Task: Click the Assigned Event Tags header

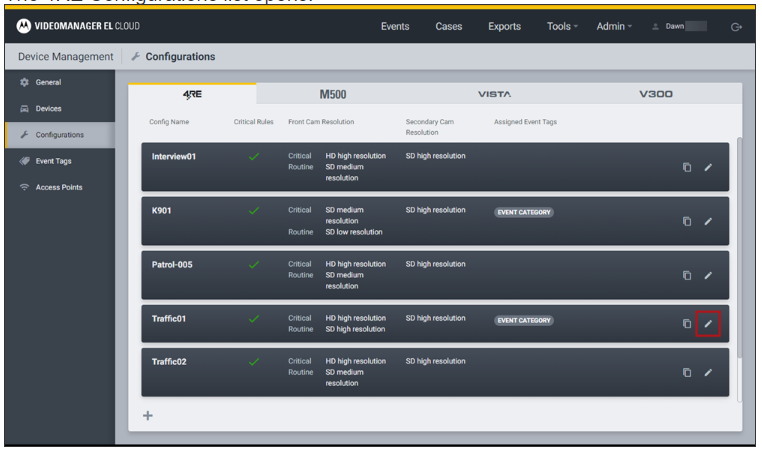Action: pyautogui.click(x=525, y=121)
